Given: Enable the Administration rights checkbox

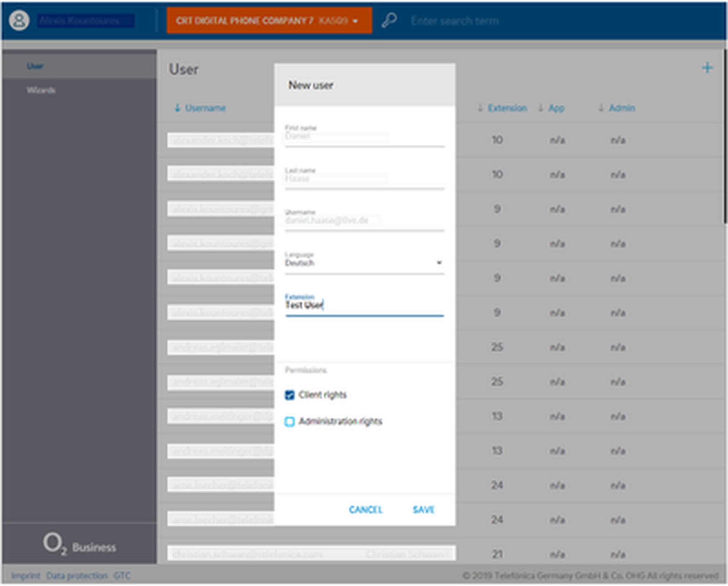Looking at the screenshot, I should pyautogui.click(x=290, y=422).
